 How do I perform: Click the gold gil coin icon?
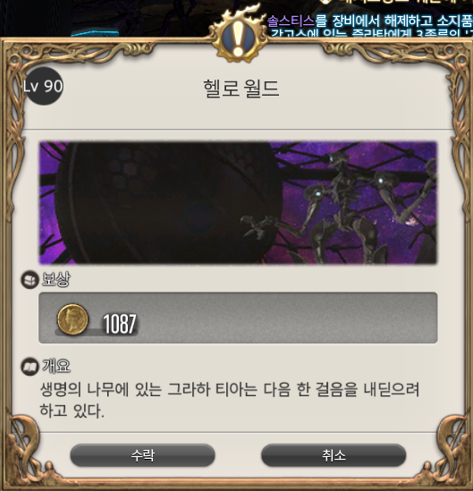click(73, 319)
